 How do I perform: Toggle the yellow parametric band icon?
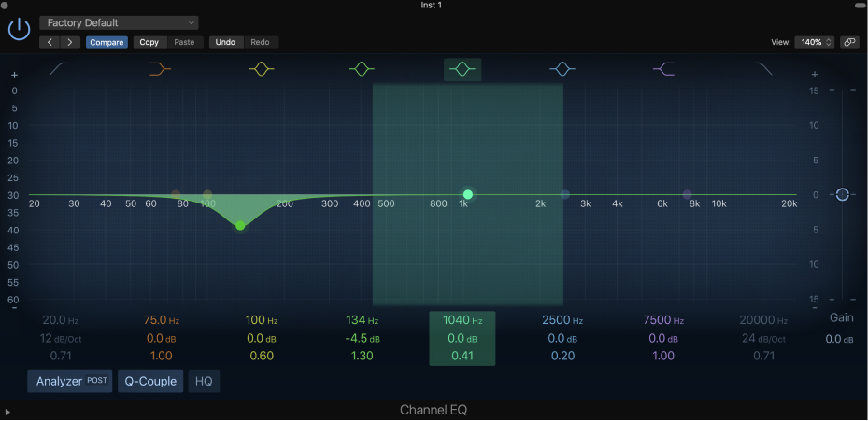point(262,69)
